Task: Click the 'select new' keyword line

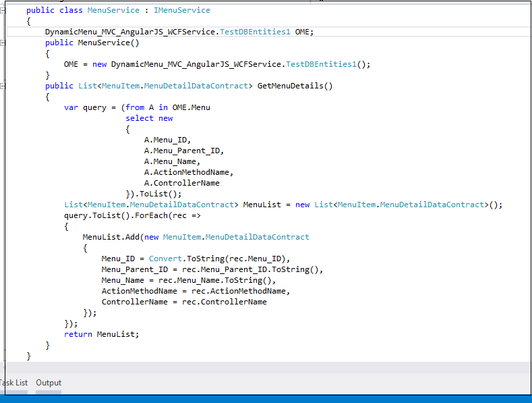Action: [149, 118]
